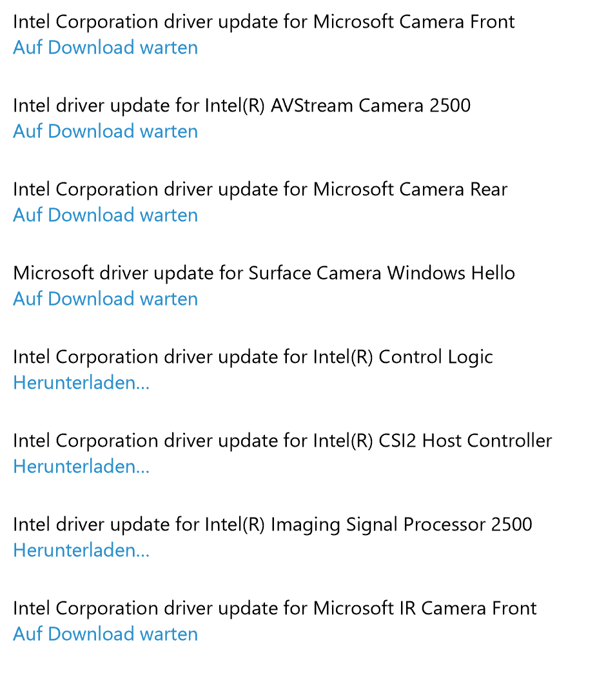Select the Imaging Signal Processor 2500 update title
Screen dimensions: 606x700
(x=273, y=525)
